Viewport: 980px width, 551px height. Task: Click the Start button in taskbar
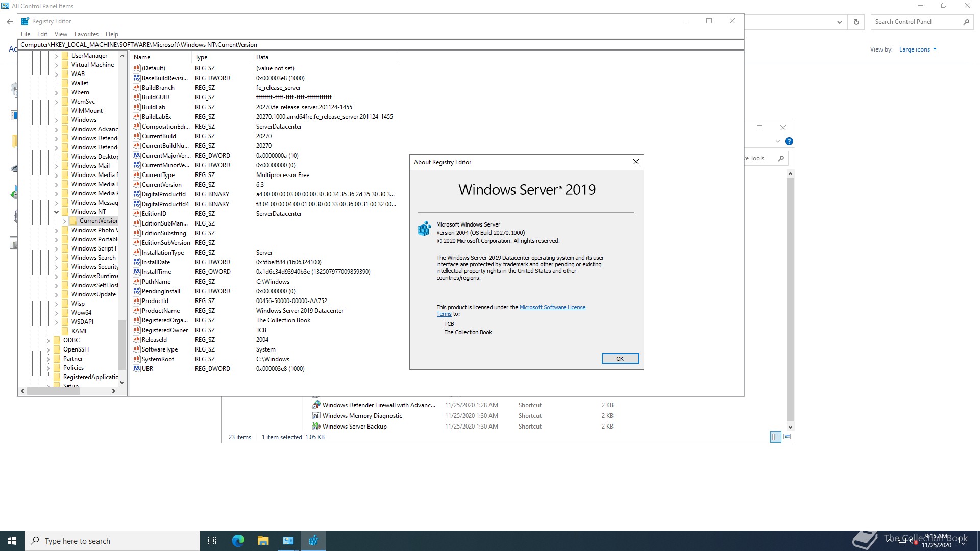click(x=12, y=541)
